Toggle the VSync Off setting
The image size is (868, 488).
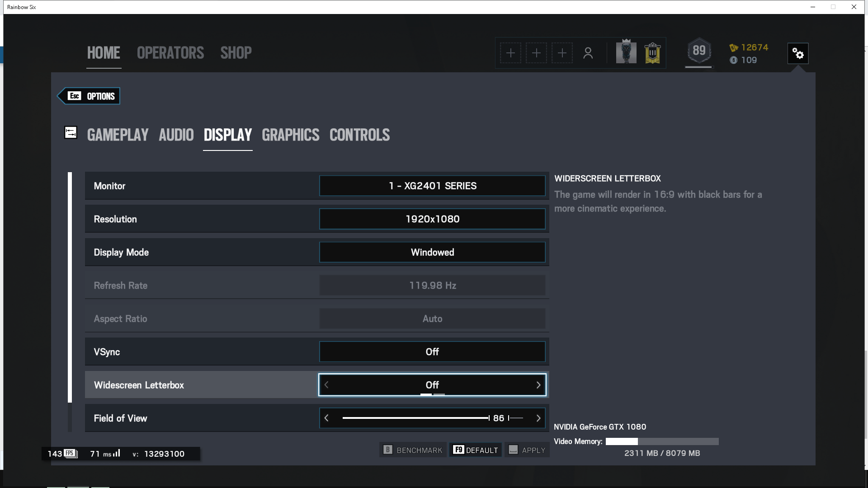pyautogui.click(x=432, y=352)
